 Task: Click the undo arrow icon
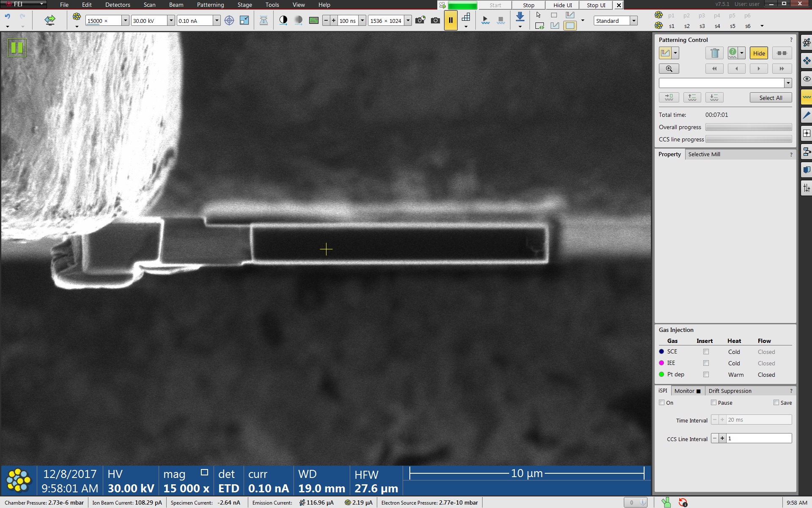8,17
